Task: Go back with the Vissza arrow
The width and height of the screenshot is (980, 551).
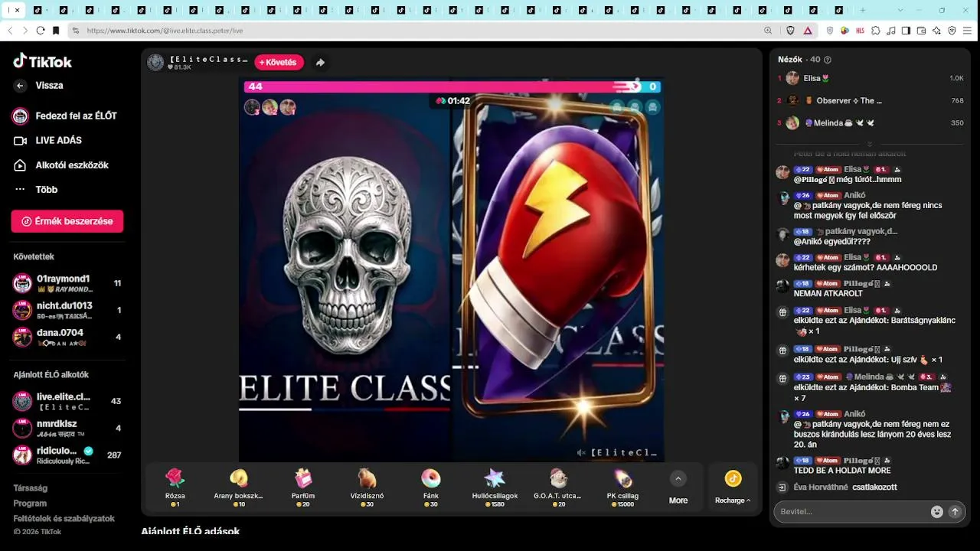Action: tap(21, 86)
